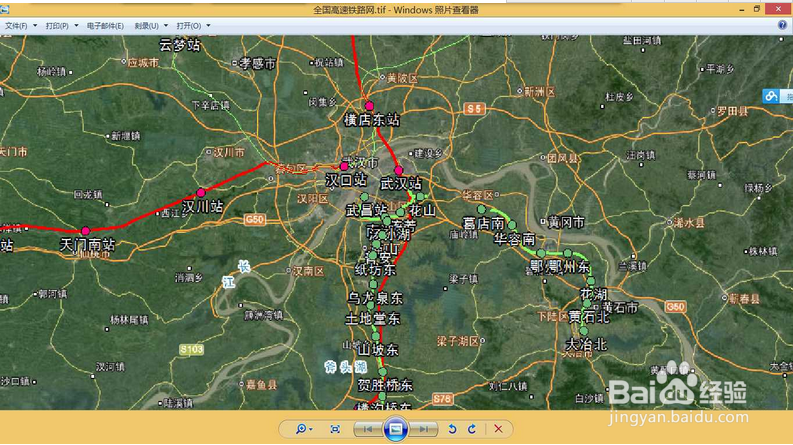The image size is (793, 445).
Task: Restore down the Photo Viewer window
Action: point(757,9)
